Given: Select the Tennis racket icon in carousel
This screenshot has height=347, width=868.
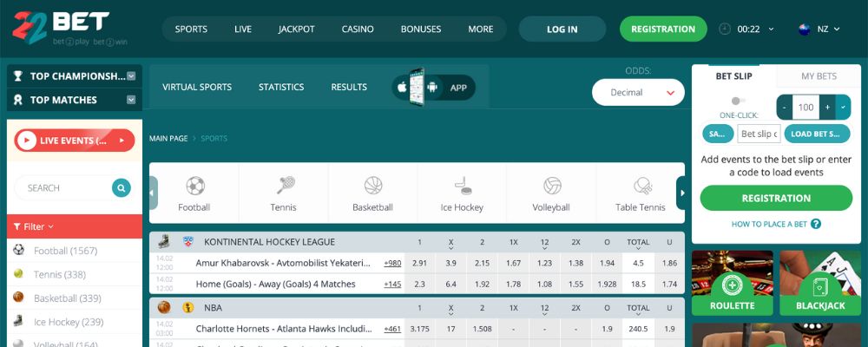Looking at the screenshot, I should pyautogui.click(x=286, y=186).
